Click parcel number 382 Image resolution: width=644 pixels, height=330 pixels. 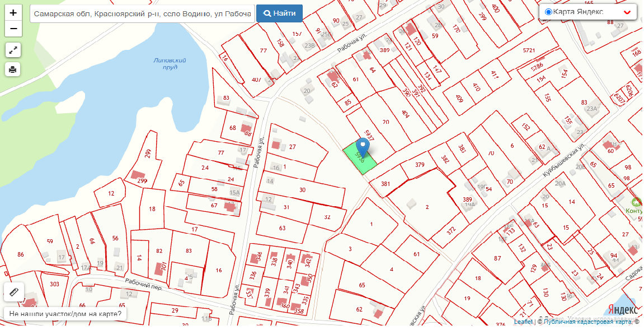pos(445,160)
